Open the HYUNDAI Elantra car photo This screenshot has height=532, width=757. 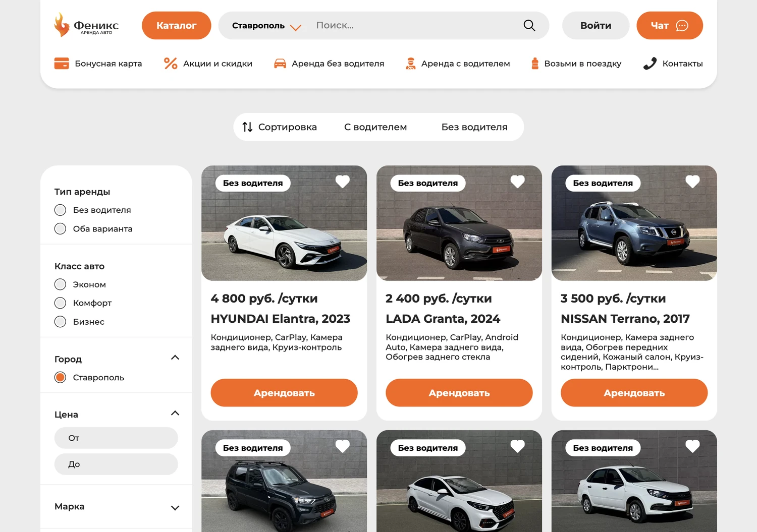click(x=284, y=223)
